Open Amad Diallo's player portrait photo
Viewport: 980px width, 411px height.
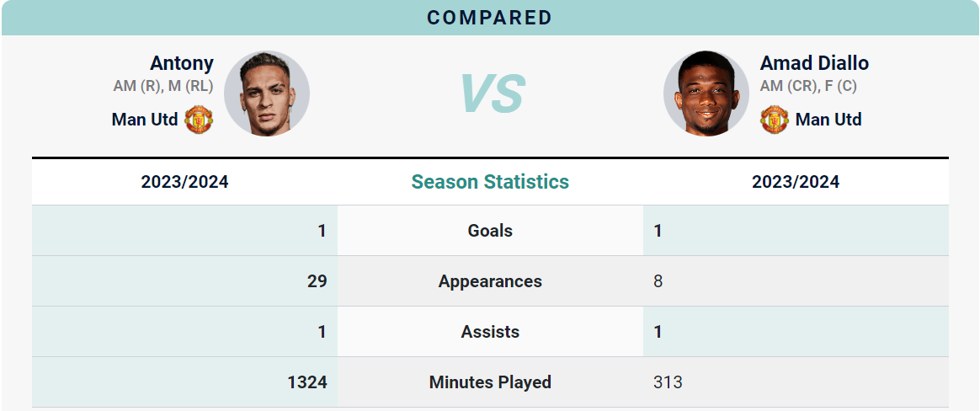click(x=707, y=93)
